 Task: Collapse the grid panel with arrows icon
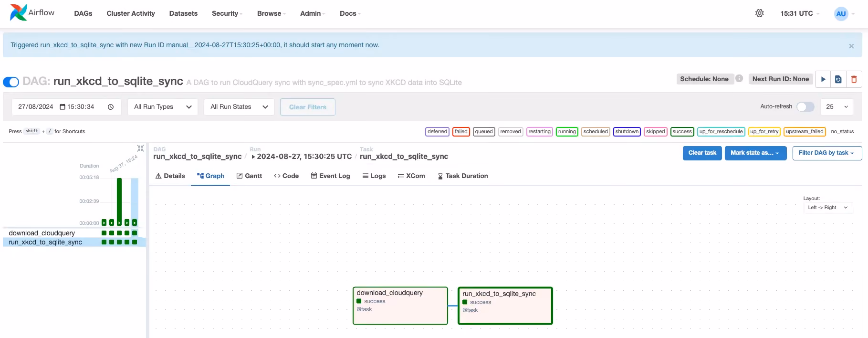coord(140,148)
